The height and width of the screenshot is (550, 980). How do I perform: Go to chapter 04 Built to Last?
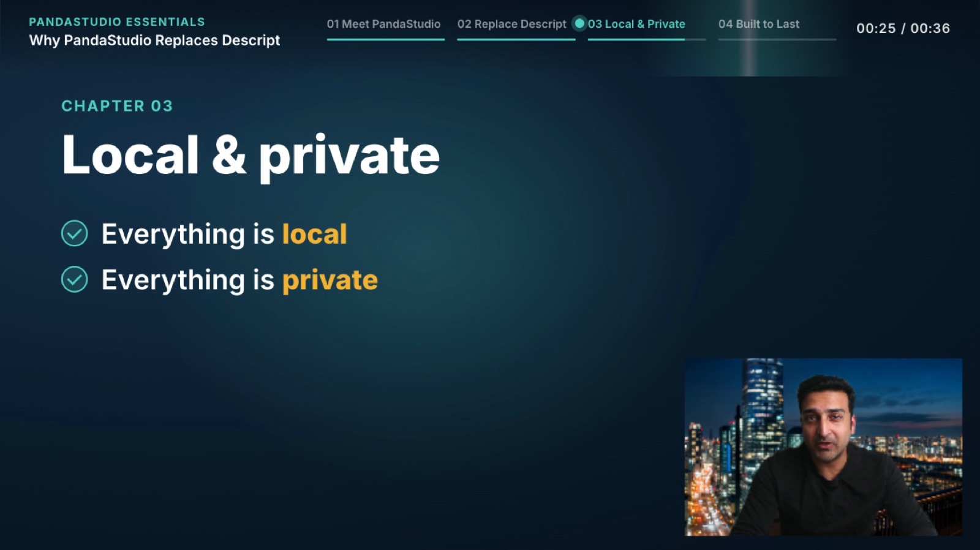coord(759,24)
